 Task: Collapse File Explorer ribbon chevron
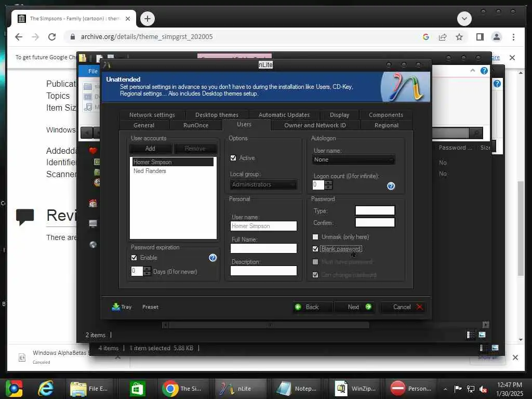[473, 71]
